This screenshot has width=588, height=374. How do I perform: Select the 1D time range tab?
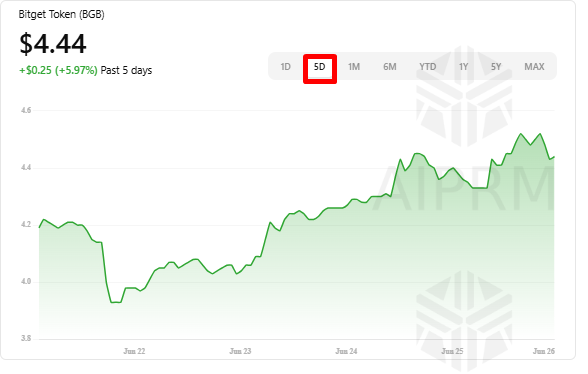click(x=285, y=67)
